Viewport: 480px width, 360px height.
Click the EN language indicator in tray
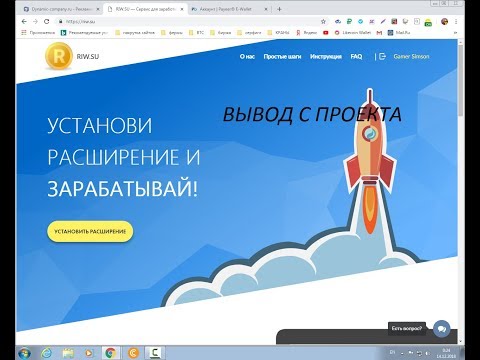click(392, 352)
